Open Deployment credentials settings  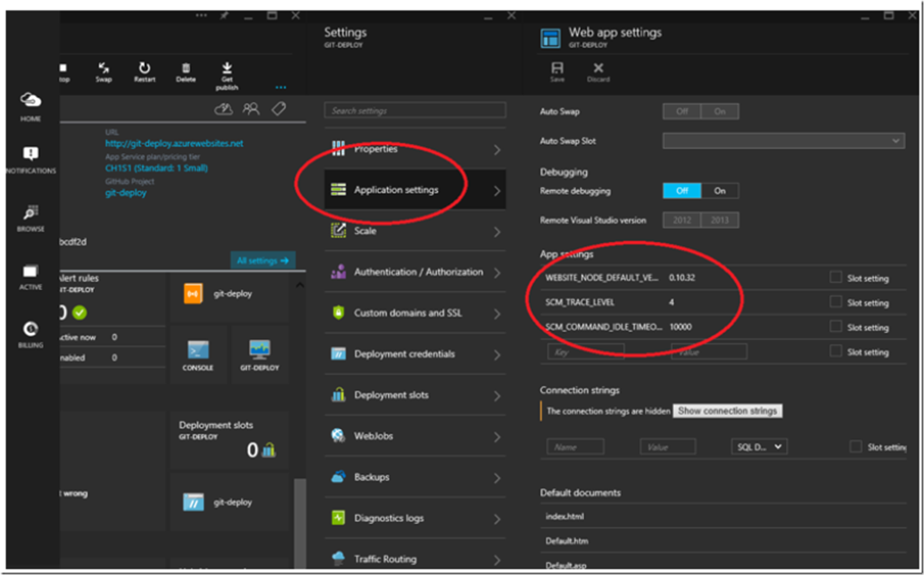pyautogui.click(x=415, y=354)
